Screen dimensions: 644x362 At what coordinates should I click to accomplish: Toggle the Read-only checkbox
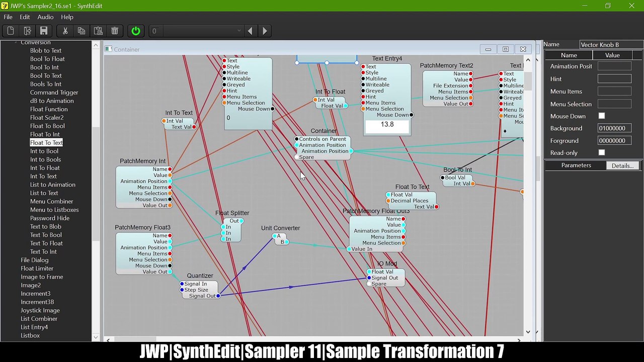tap(602, 153)
